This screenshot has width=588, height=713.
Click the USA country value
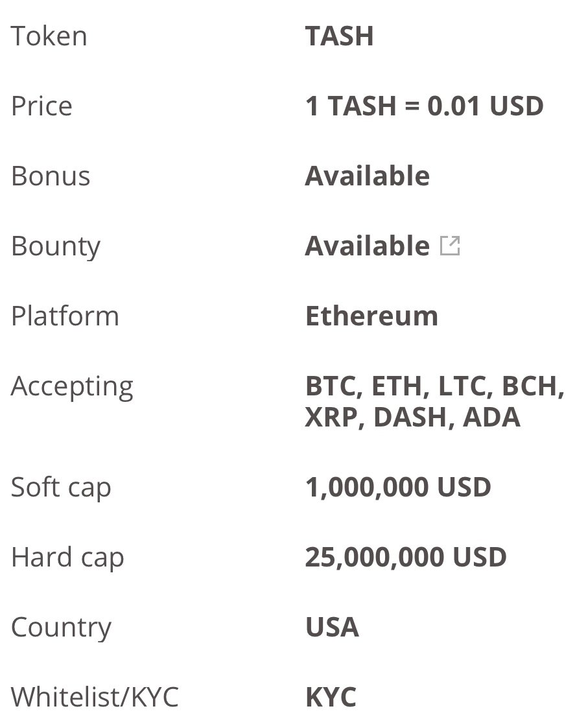pos(332,627)
